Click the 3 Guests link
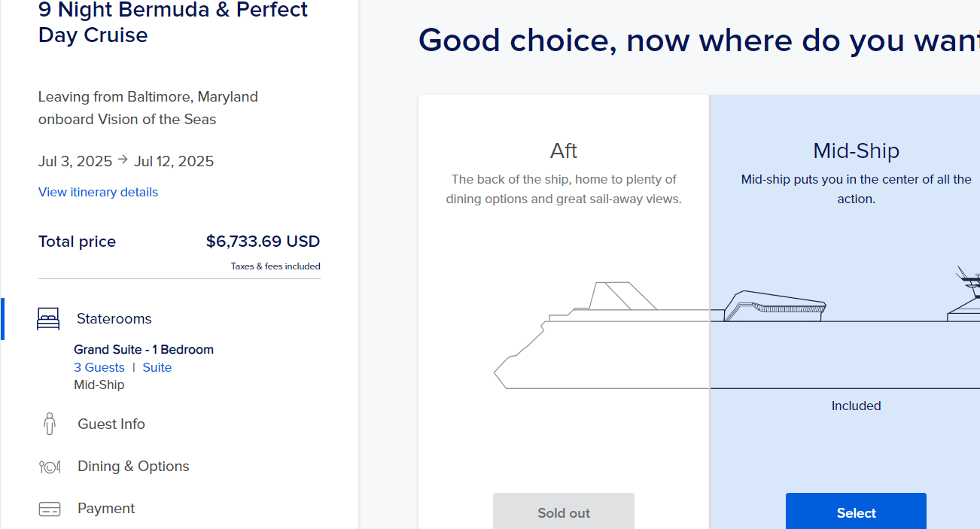The height and width of the screenshot is (529, 980). [99, 367]
